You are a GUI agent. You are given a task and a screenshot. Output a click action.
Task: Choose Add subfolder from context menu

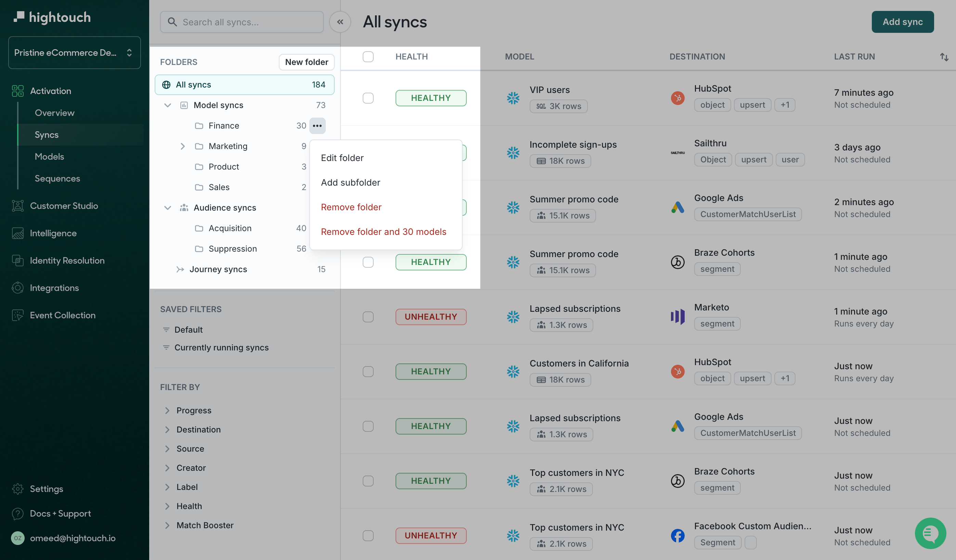pos(385,183)
